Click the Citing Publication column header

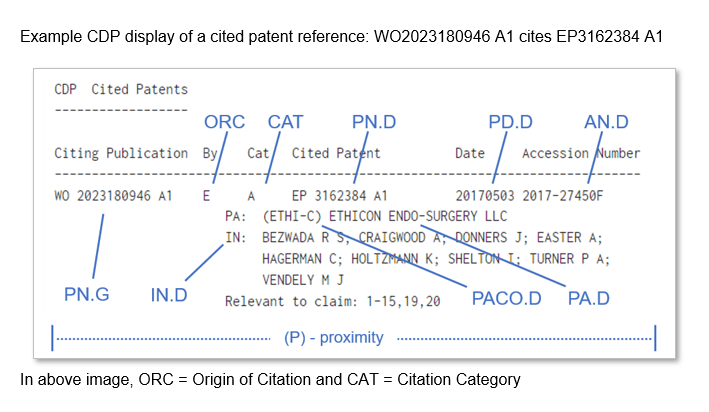(121, 153)
